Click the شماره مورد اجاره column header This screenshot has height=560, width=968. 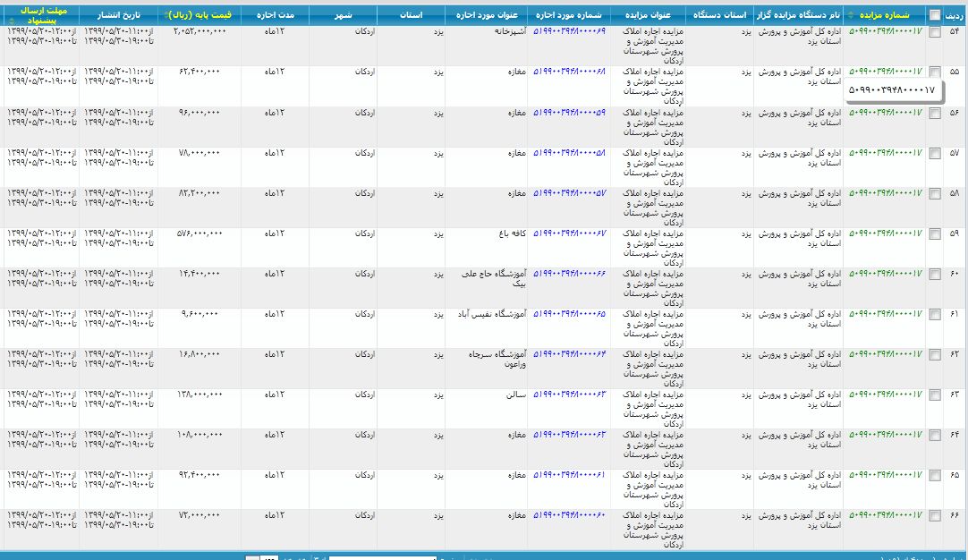tap(570, 15)
